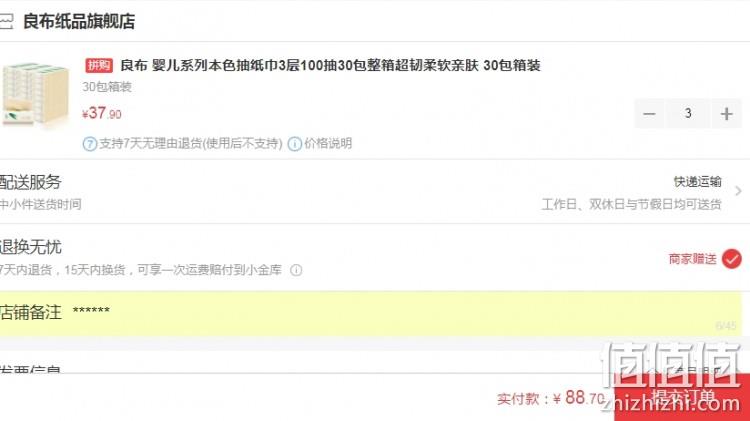Click the tissue box product thumbnail
750x421 pixels.
point(36,95)
